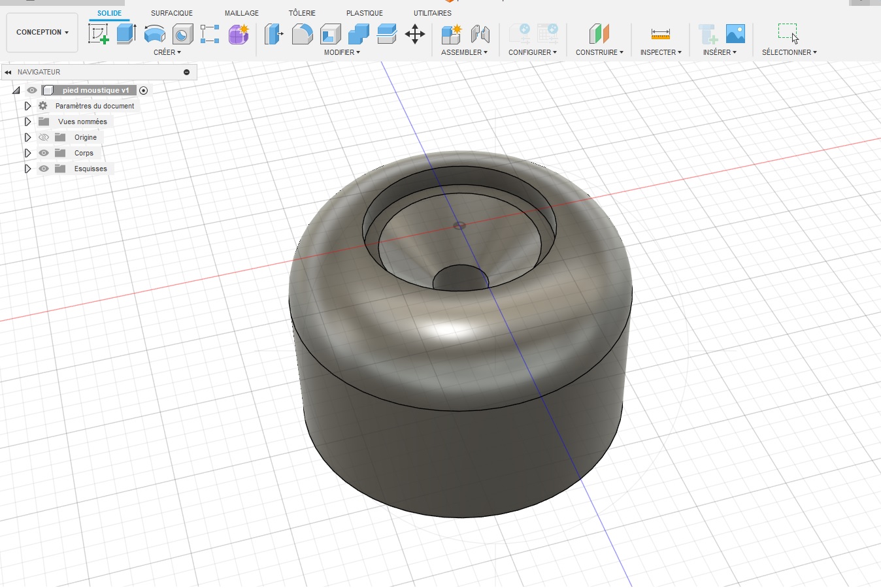Viewport: 881px width, 588px height.
Task: Open the CONSTRUIRE menu label
Action: (599, 52)
